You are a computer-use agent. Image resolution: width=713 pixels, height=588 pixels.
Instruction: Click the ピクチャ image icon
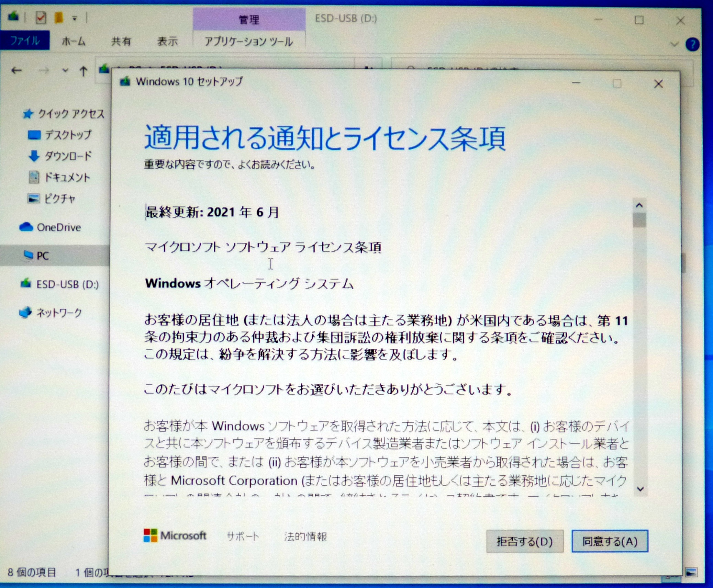[33, 199]
